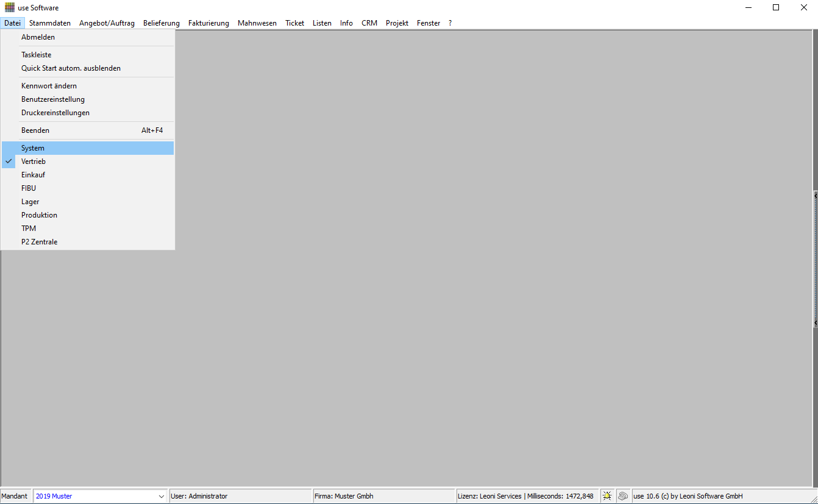Select P2 Zentrale from the menu
The width and height of the screenshot is (818, 504).
[x=88, y=242]
